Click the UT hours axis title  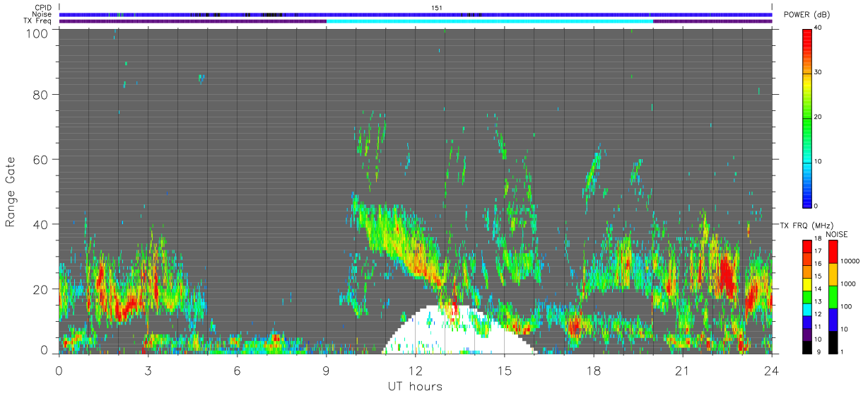(x=414, y=386)
